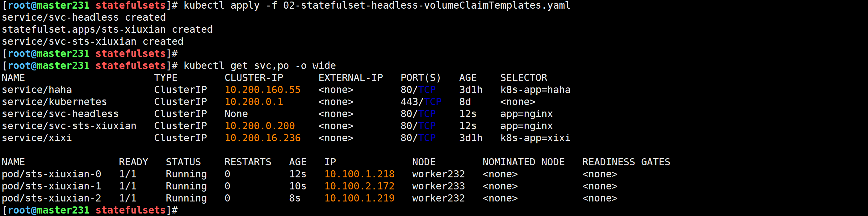Click the 1/1 ready value of sts-xiuxian-0
Image resolution: width=868 pixels, height=216 pixels.
128,174
